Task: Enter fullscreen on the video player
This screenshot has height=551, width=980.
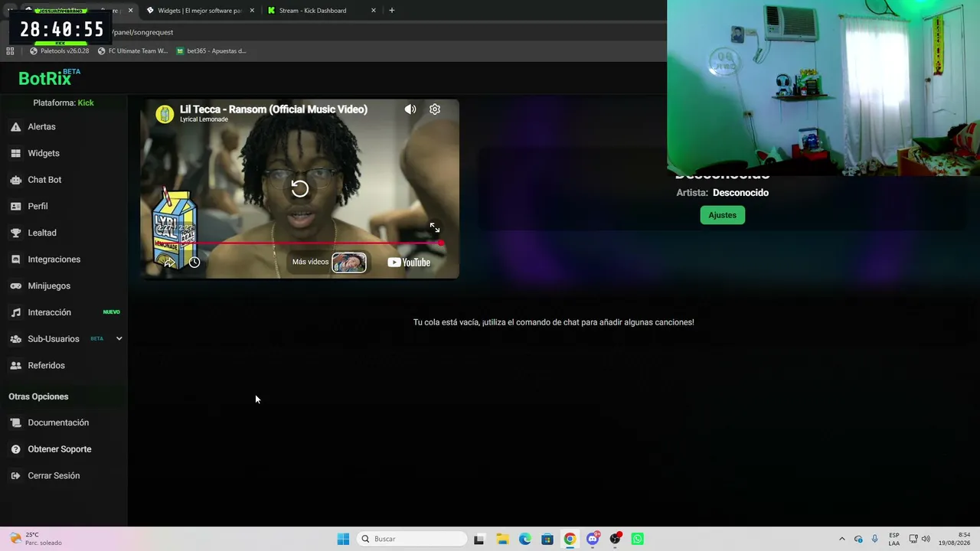Action: point(435,228)
